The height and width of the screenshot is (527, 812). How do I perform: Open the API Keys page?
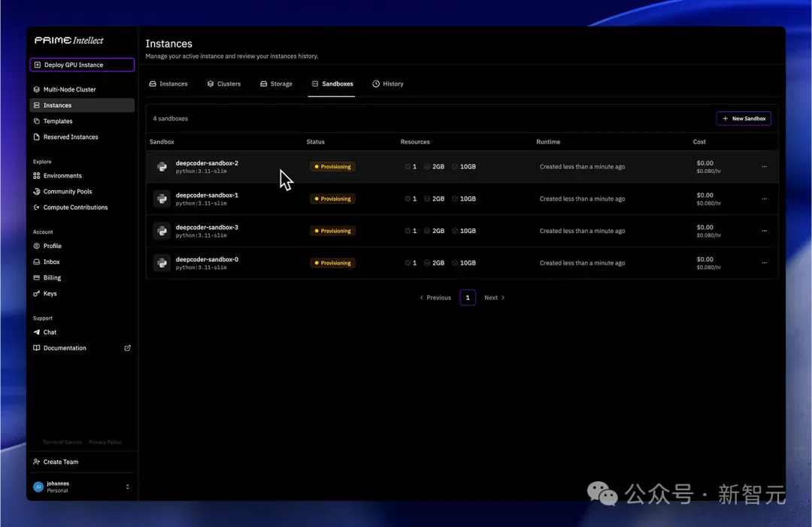(82, 293)
